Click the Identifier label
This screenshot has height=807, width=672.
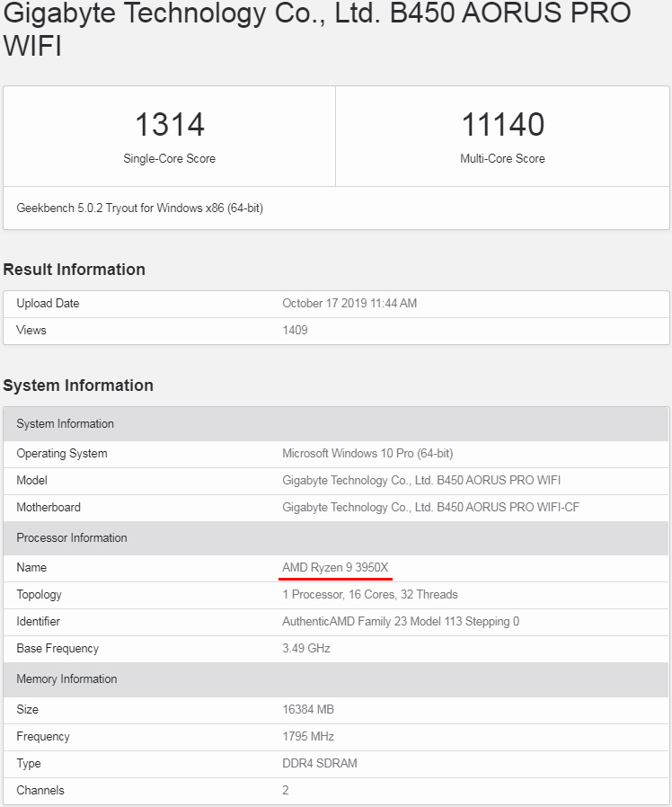(38, 621)
